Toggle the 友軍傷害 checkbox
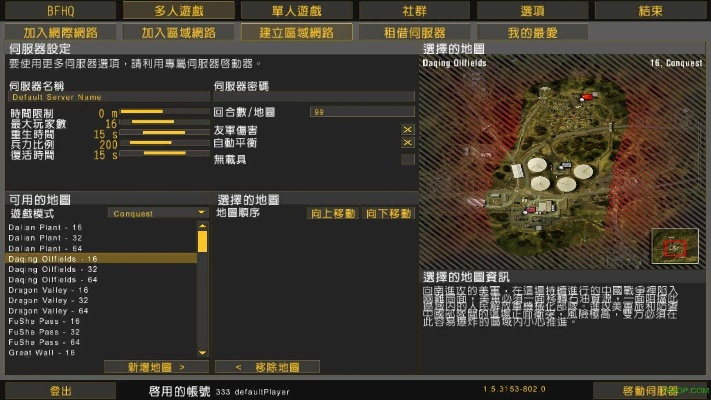 click(x=408, y=130)
